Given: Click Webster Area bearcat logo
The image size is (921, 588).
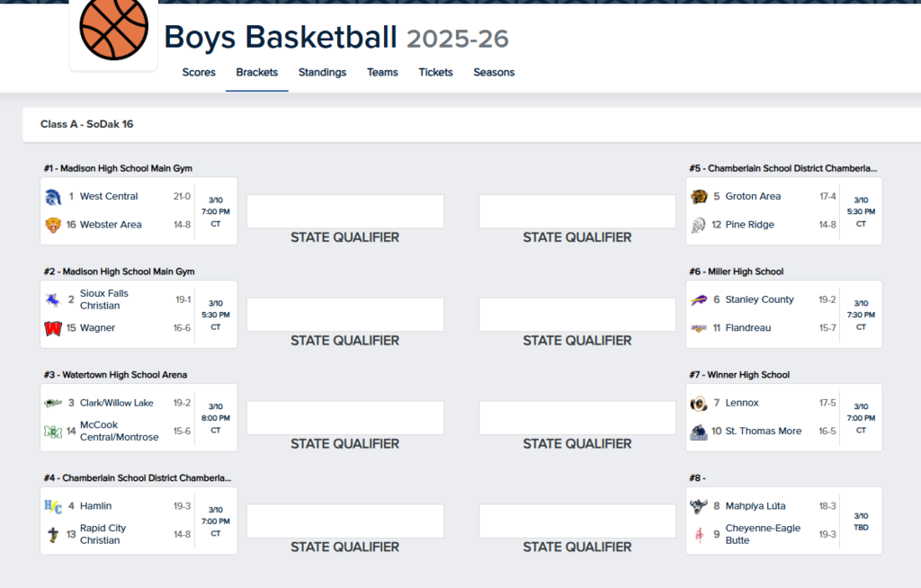Looking at the screenshot, I should (53, 225).
